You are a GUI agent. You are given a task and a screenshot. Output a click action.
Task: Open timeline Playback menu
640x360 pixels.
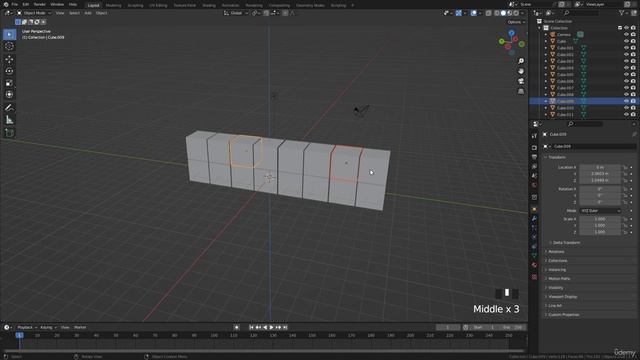[27, 327]
